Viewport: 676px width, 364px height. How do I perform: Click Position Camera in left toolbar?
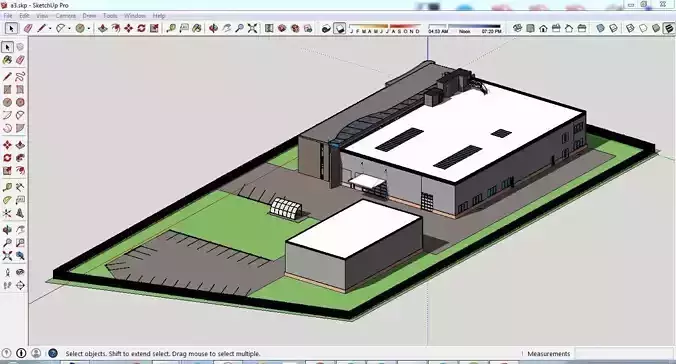tap(7, 272)
